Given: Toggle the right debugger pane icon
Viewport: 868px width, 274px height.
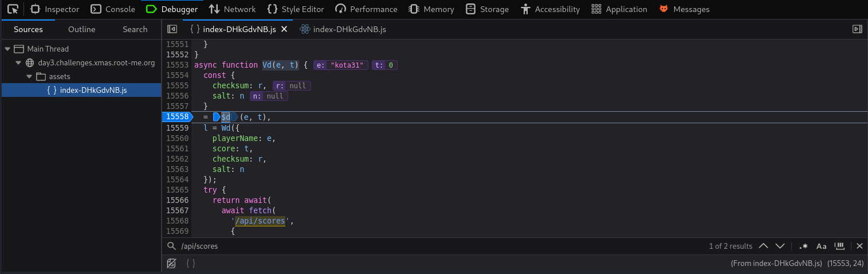Looking at the screenshot, I should coord(857,29).
